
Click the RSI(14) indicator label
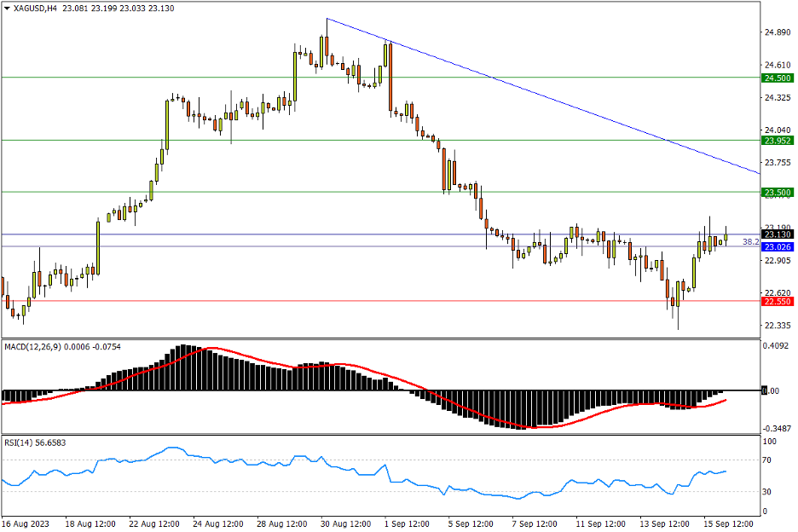point(21,442)
